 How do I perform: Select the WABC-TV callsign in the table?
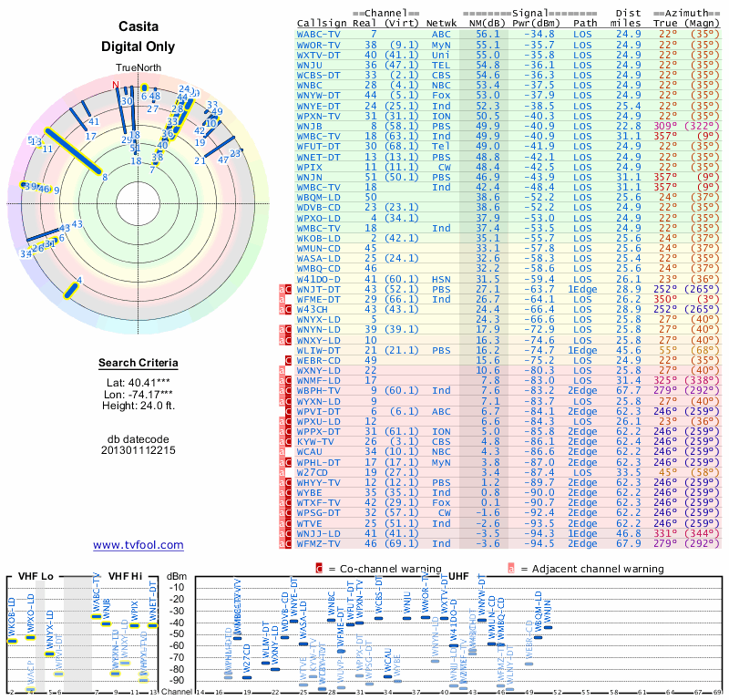click(318, 35)
